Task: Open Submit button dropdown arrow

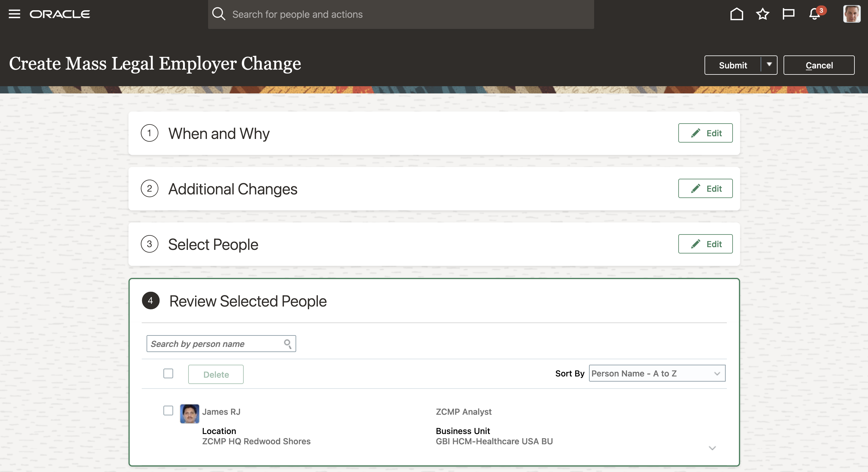Action: pos(769,65)
